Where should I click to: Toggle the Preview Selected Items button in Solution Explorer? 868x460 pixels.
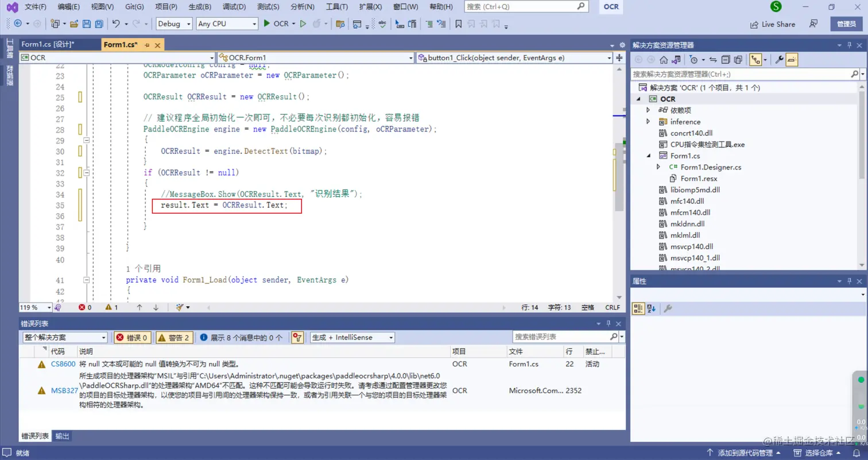(792, 60)
